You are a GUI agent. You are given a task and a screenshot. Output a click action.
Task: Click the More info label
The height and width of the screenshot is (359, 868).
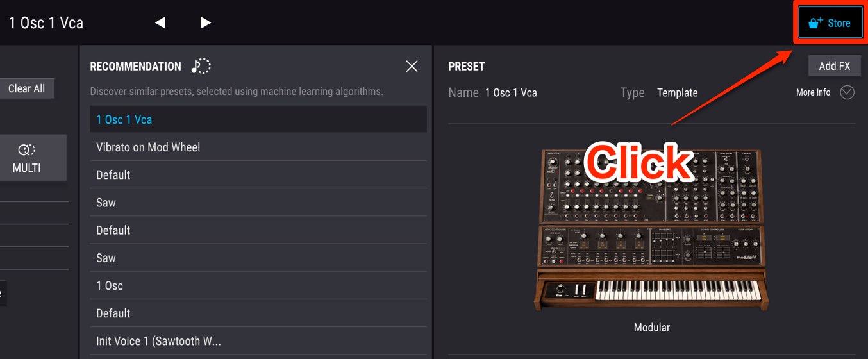pyautogui.click(x=813, y=92)
